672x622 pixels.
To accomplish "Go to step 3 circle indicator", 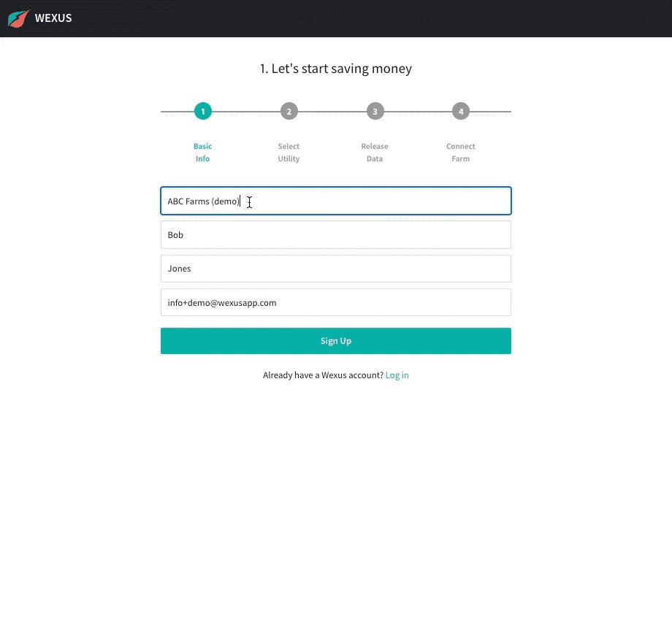I will tap(375, 112).
